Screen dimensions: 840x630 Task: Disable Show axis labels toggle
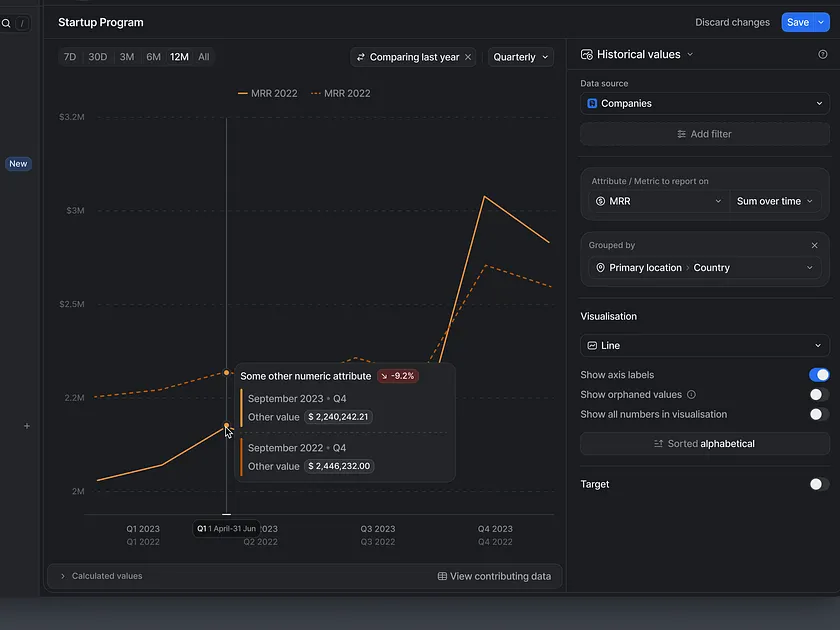(x=818, y=375)
